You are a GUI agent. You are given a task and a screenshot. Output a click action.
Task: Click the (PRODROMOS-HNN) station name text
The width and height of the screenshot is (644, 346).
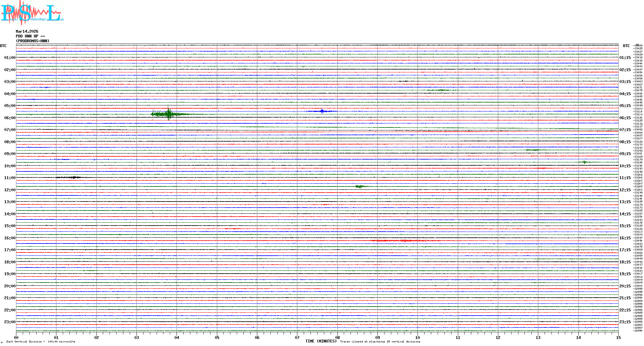point(33,41)
